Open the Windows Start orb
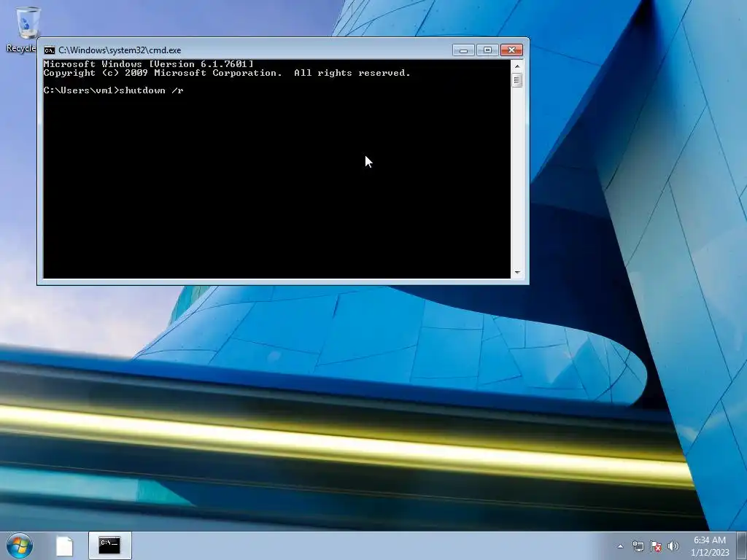The width and height of the screenshot is (747, 560). coord(20,545)
